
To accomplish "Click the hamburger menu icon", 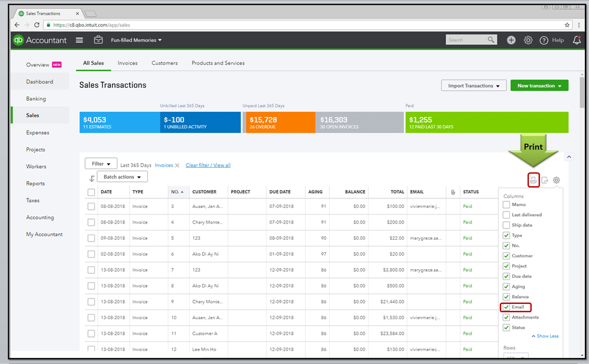I will click(80, 40).
